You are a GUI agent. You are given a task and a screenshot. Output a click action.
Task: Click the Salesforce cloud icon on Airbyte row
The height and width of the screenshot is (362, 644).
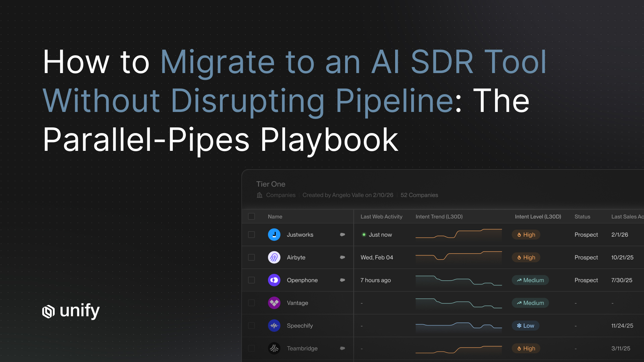pos(342,257)
